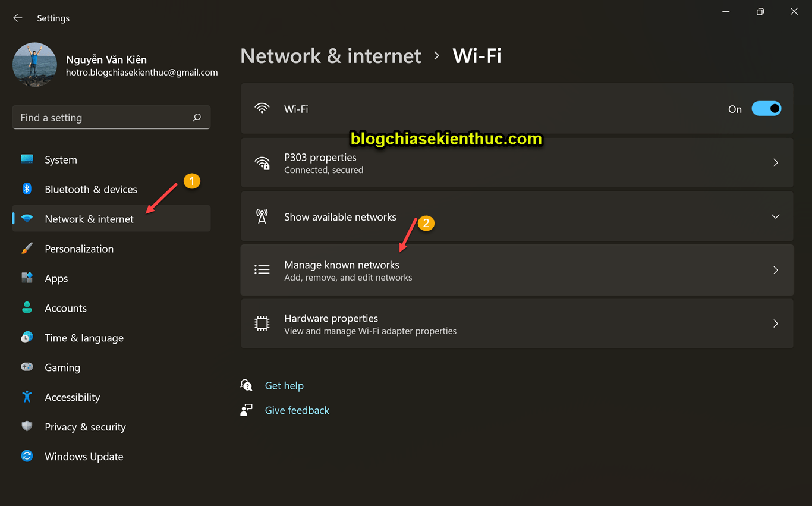
Task: Click the Give feedback link
Action: click(x=297, y=410)
